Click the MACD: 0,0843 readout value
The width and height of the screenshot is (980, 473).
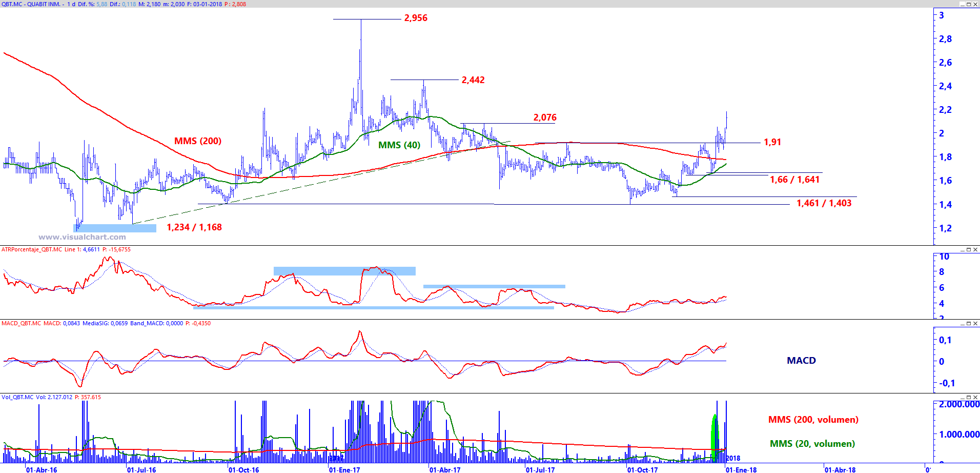[x=62, y=323]
